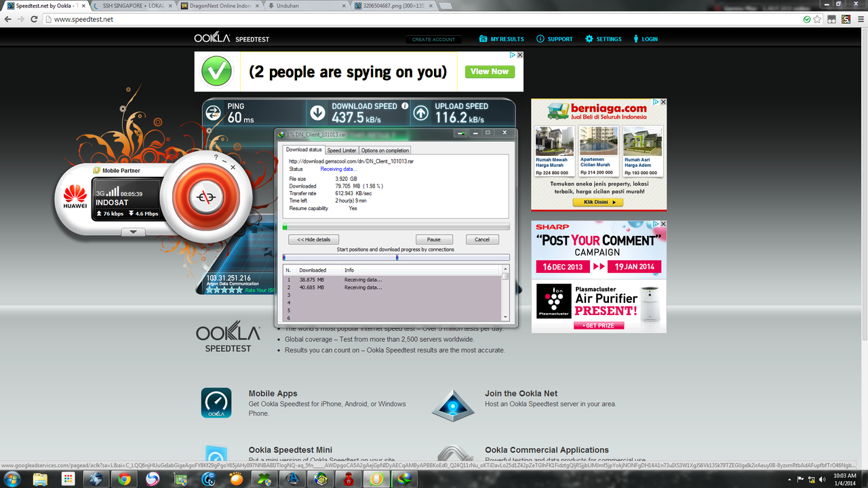Expand Mobile Partner widget down arrow
Image resolution: width=868 pixels, height=488 pixels.
[133, 232]
